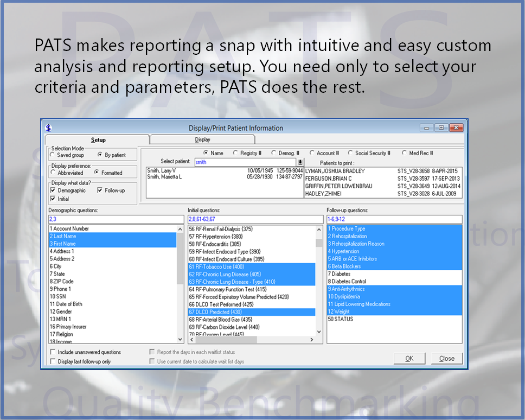This screenshot has height=420, width=525.
Task: Select Formatted display preference
Action: click(108, 173)
